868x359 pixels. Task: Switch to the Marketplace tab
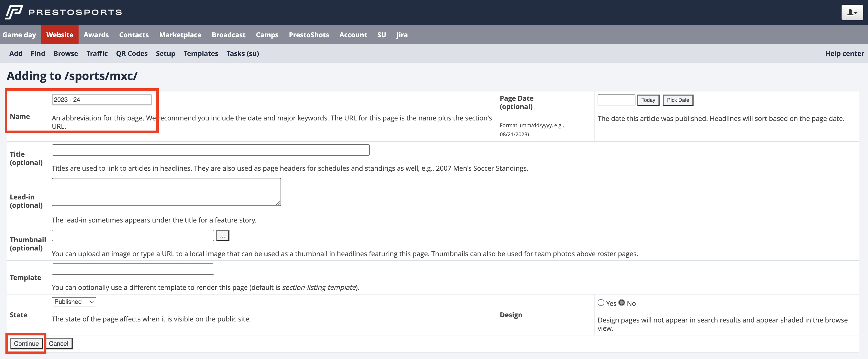click(180, 35)
